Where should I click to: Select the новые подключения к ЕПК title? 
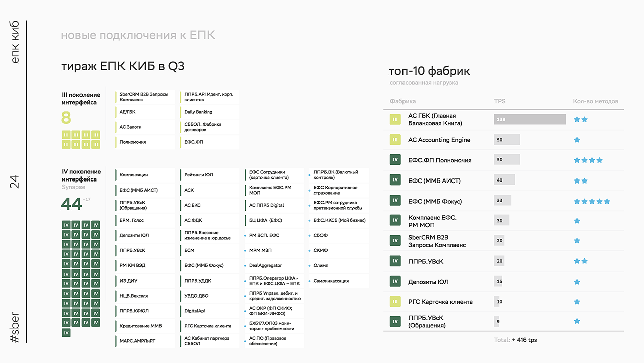pos(138,36)
